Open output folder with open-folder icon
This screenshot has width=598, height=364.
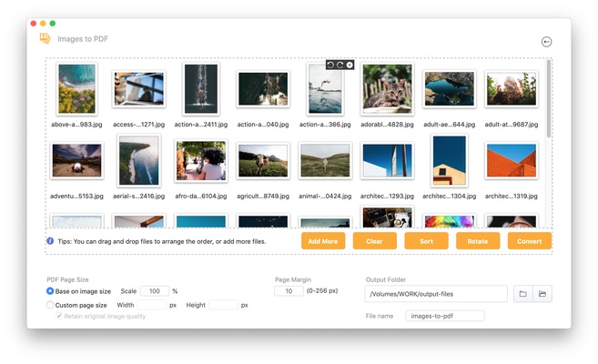click(x=542, y=294)
